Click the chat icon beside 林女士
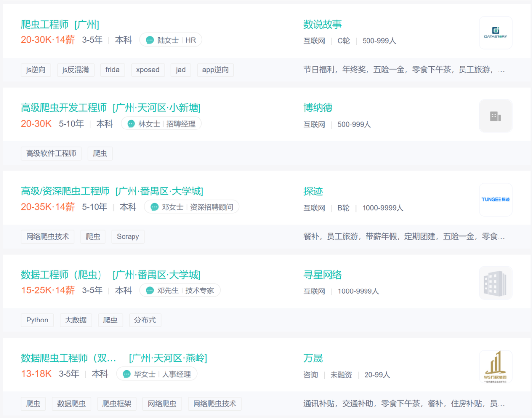 [x=131, y=124]
